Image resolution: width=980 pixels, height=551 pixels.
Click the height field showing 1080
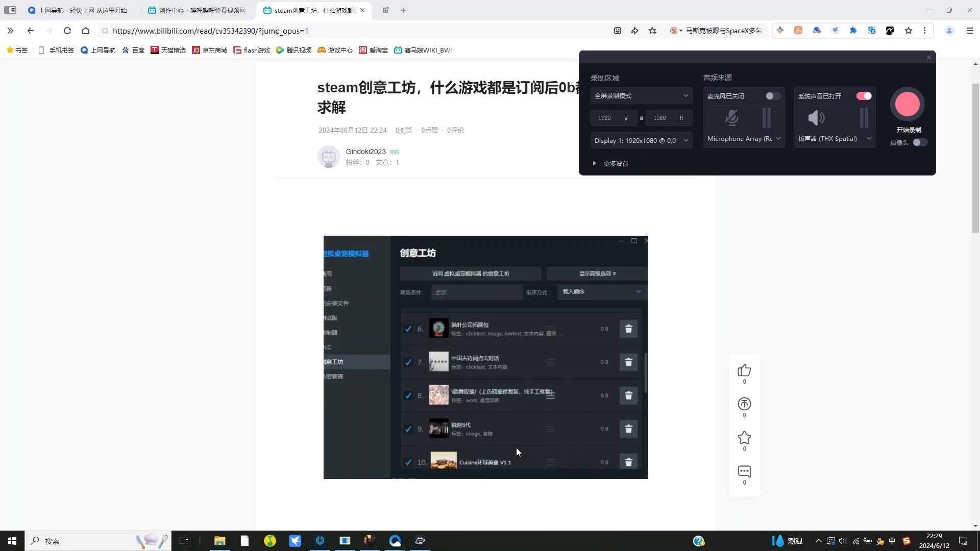669,118
